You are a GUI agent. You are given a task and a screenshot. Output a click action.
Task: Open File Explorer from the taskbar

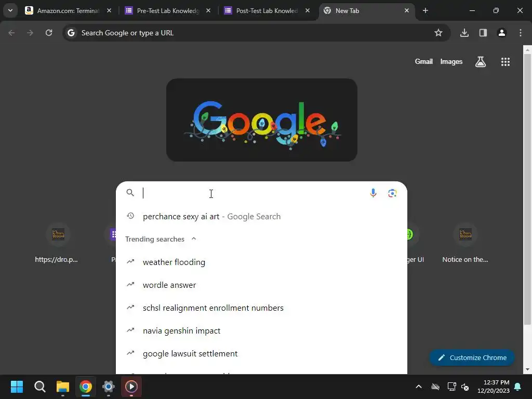63,387
